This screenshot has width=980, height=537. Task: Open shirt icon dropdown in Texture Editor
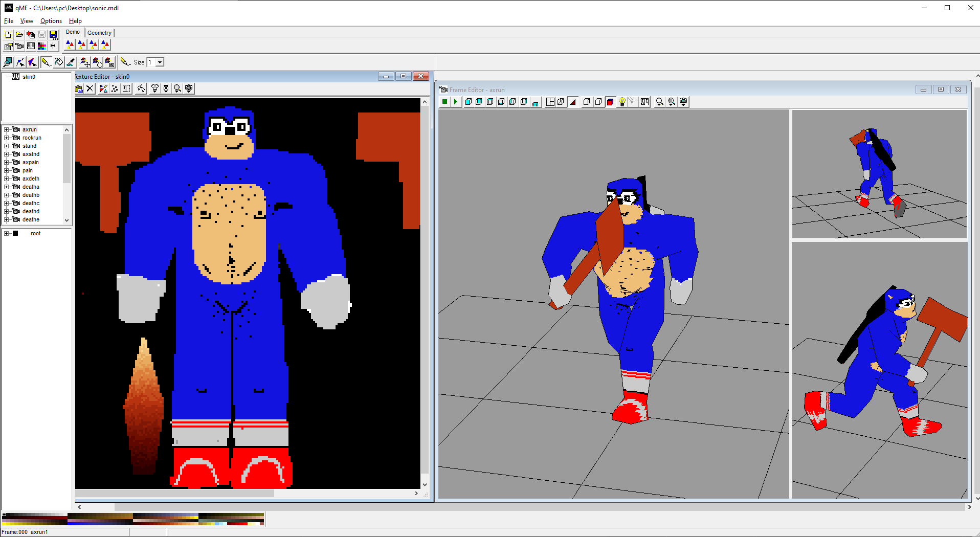pyautogui.click(x=155, y=88)
